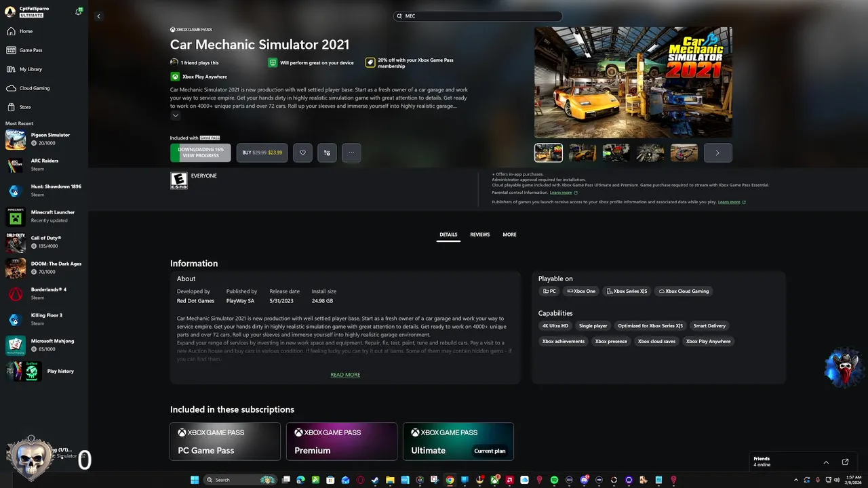The image size is (868, 488).
Task: Open Play history
Action: coord(44,371)
